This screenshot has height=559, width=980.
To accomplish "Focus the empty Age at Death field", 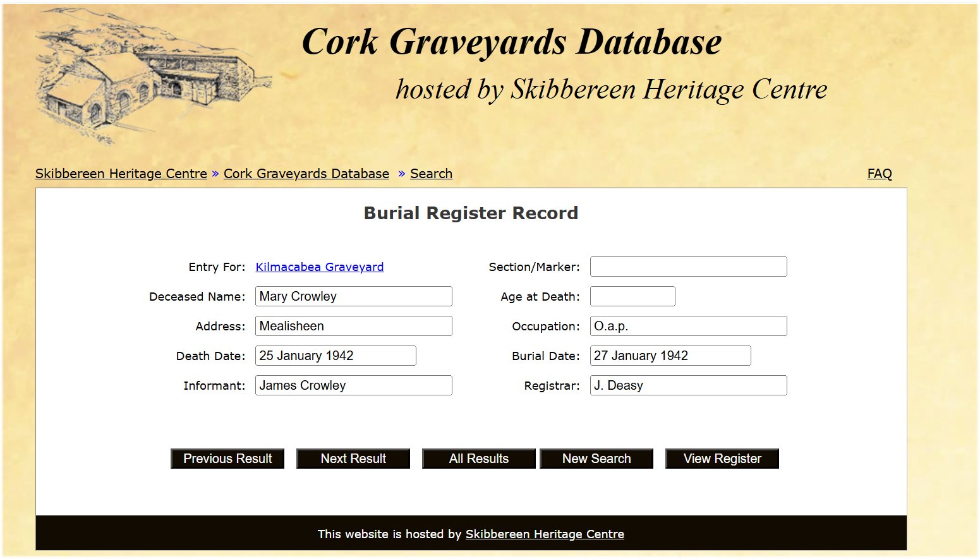I will coord(632,296).
